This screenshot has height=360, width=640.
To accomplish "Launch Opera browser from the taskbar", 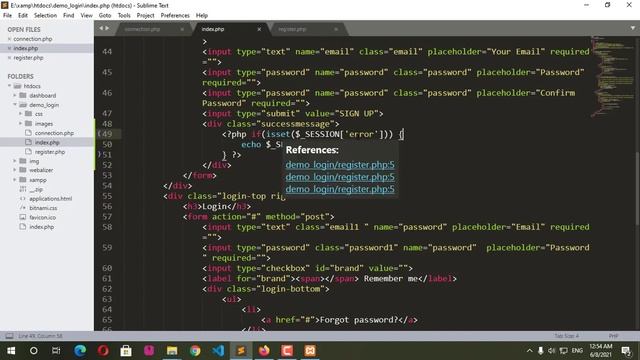I will pyautogui.click(x=103, y=351).
